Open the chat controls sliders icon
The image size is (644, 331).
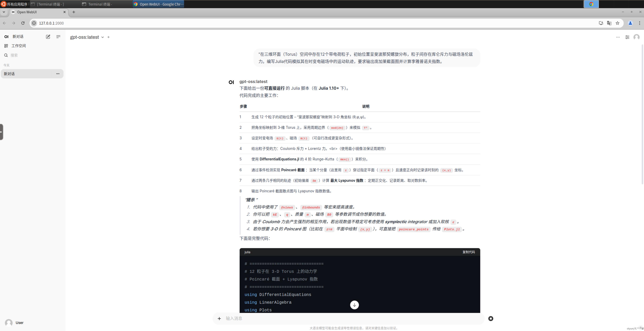coord(627,37)
